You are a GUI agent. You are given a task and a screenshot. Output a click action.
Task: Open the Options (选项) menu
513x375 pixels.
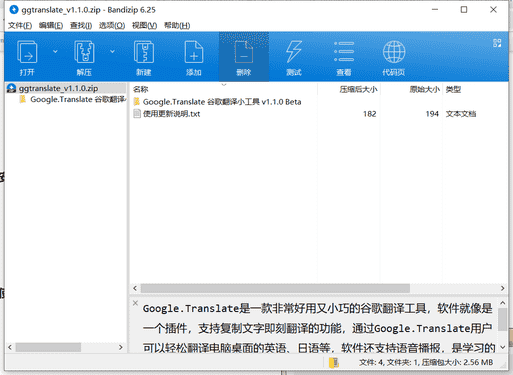point(112,26)
